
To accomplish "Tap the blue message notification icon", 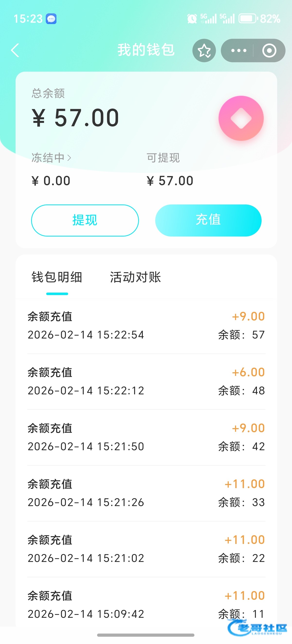I will pyautogui.click(x=51, y=19).
